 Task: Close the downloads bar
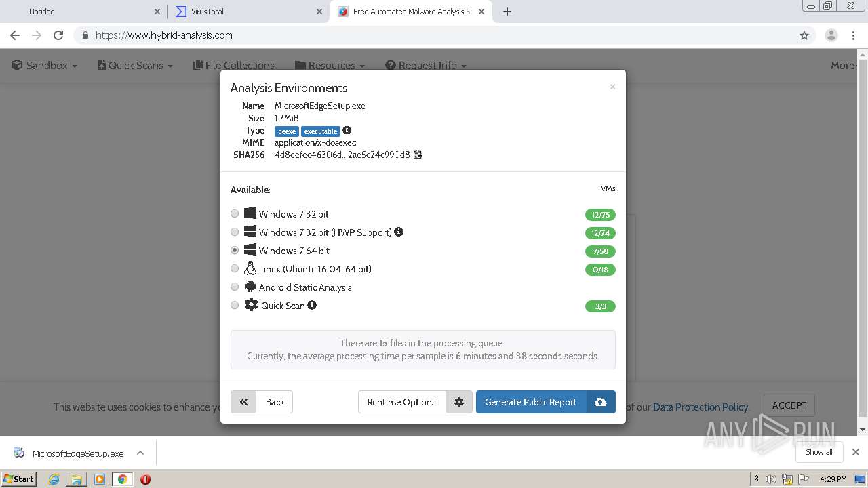(856, 452)
